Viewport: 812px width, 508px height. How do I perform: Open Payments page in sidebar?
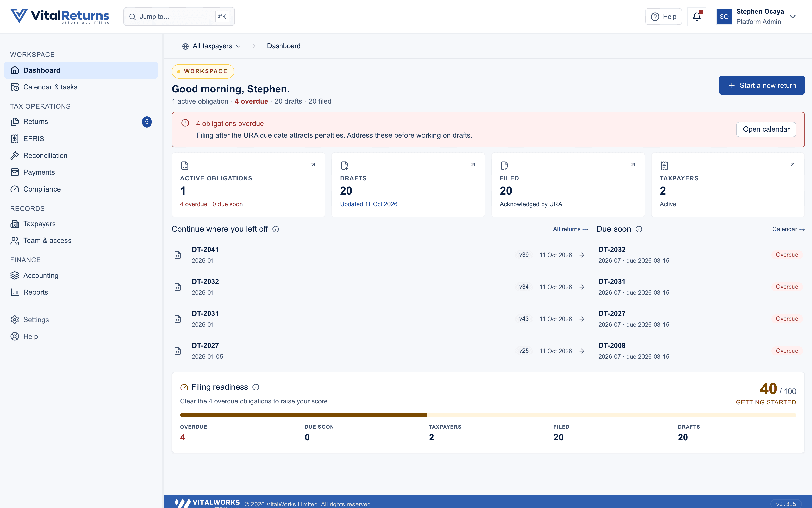tap(81, 172)
